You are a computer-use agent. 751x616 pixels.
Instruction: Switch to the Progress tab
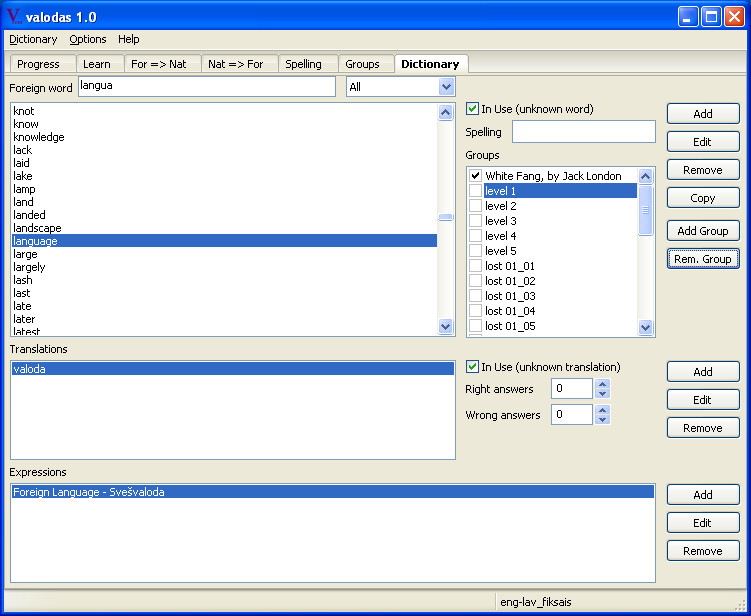tap(38, 64)
